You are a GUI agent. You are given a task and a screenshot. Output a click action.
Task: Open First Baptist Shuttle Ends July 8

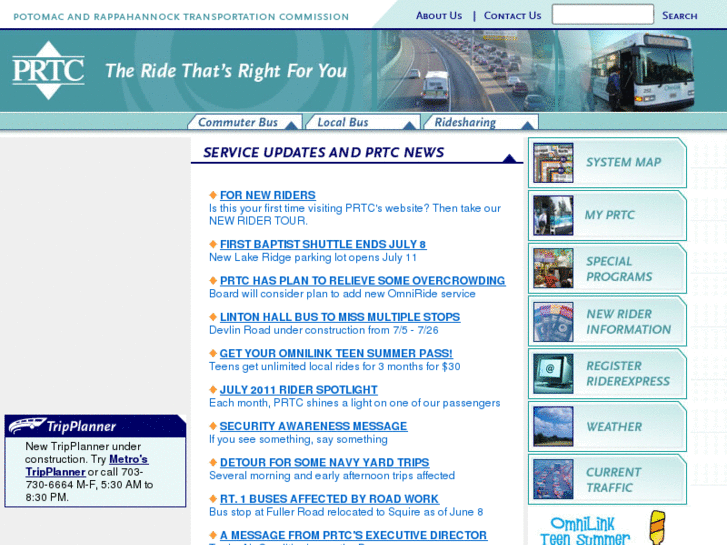pyautogui.click(x=323, y=244)
